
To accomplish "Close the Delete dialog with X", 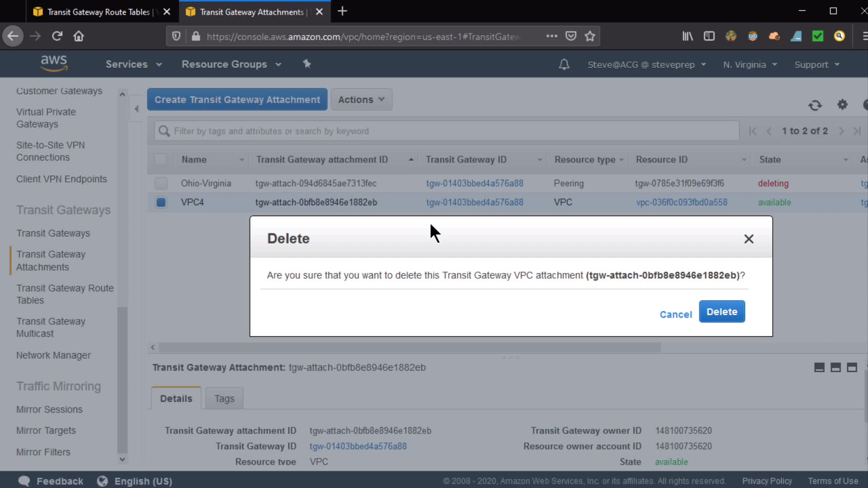I will pyautogui.click(x=749, y=239).
